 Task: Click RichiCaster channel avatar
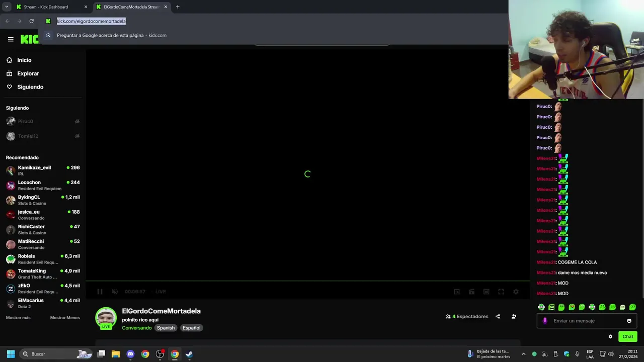(11, 230)
